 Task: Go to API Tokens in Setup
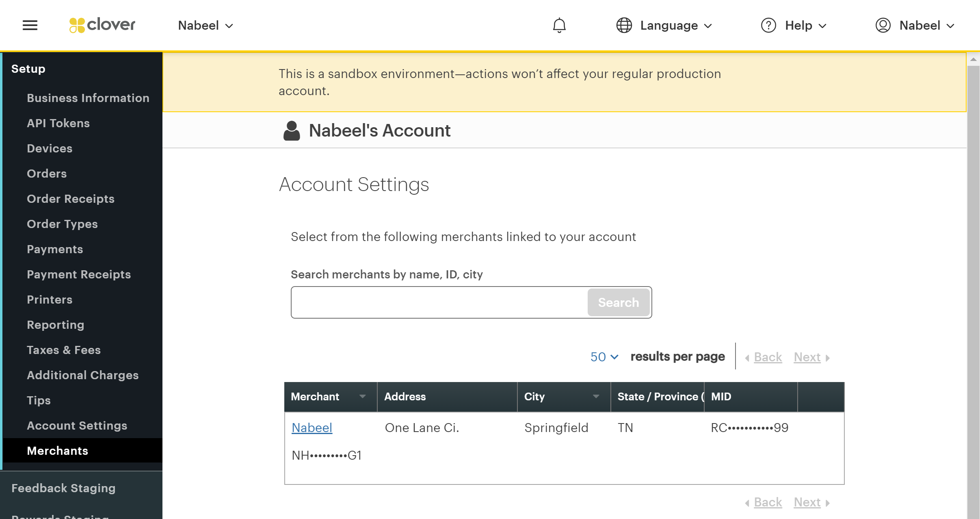pyautogui.click(x=58, y=123)
